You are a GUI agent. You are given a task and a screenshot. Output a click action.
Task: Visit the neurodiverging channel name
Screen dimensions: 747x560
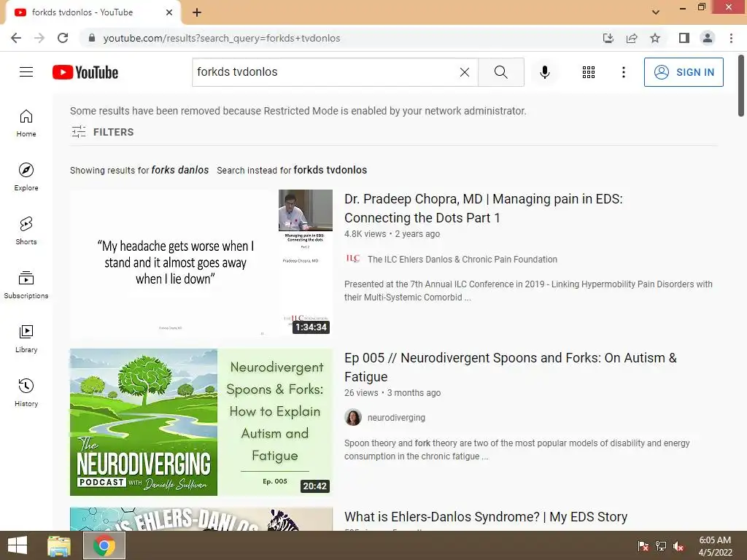coord(396,418)
